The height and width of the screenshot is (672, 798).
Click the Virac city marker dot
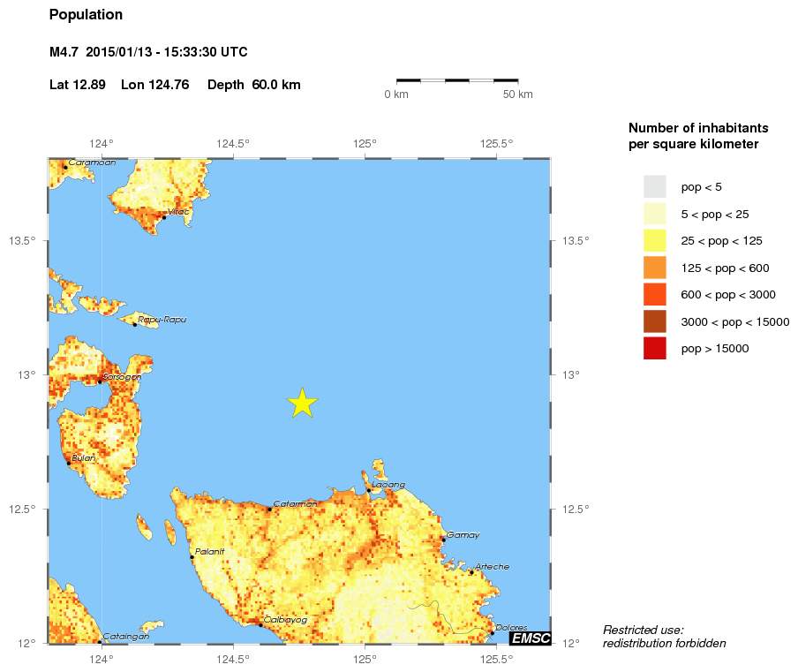click(163, 217)
